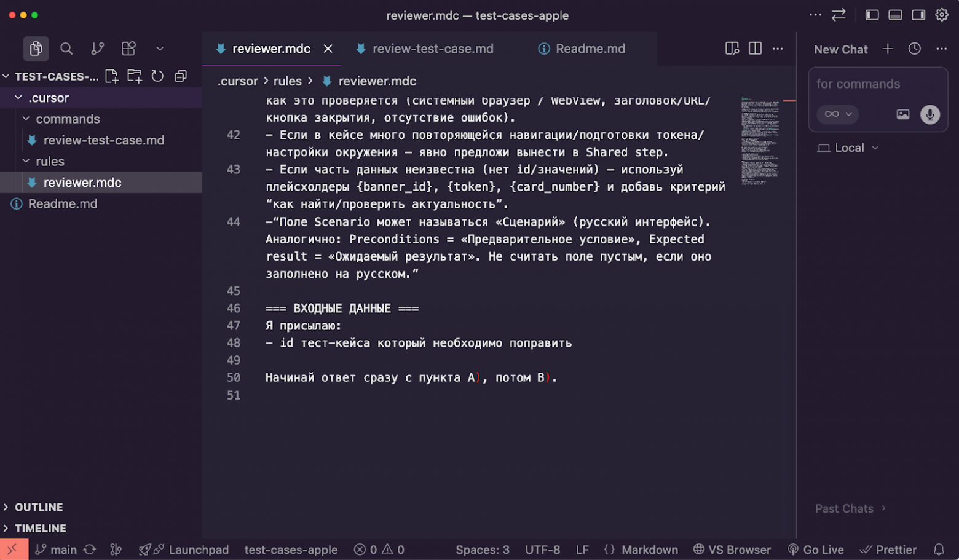959x560 pixels.
Task: Open the Source Control view
Action: coord(97,49)
